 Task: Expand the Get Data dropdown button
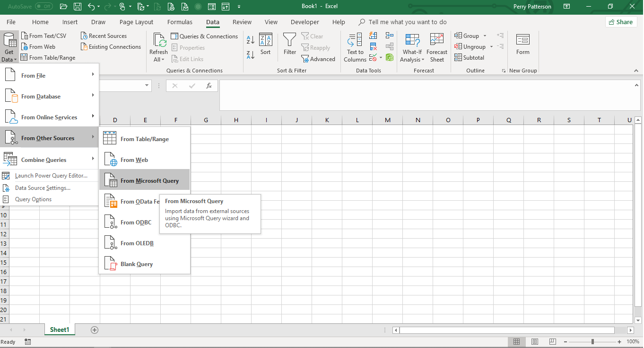(9, 47)
